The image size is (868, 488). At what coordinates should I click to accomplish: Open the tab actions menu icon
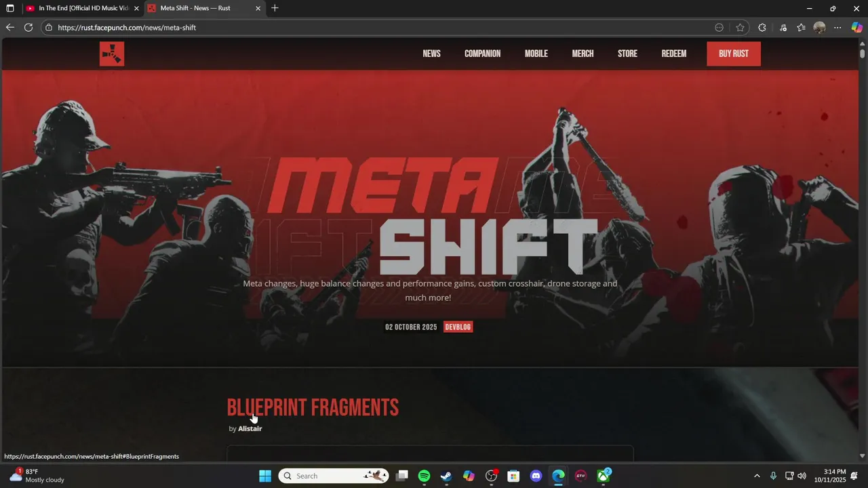click(9, 8)
